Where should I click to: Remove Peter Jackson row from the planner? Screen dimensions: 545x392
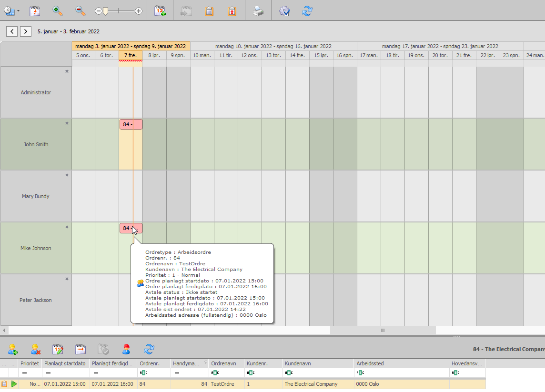tap(67, 279)
